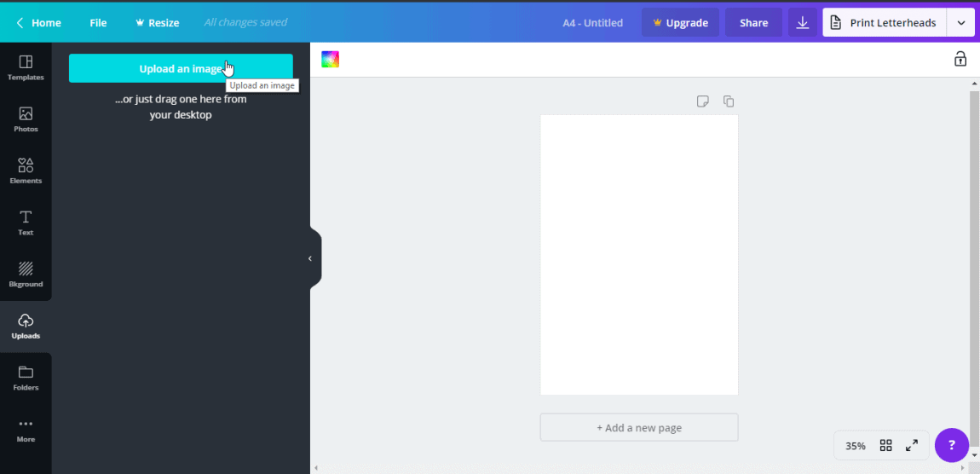Click Add a new page button
This screenshot has width=980, height=474.
click(639, 428)
